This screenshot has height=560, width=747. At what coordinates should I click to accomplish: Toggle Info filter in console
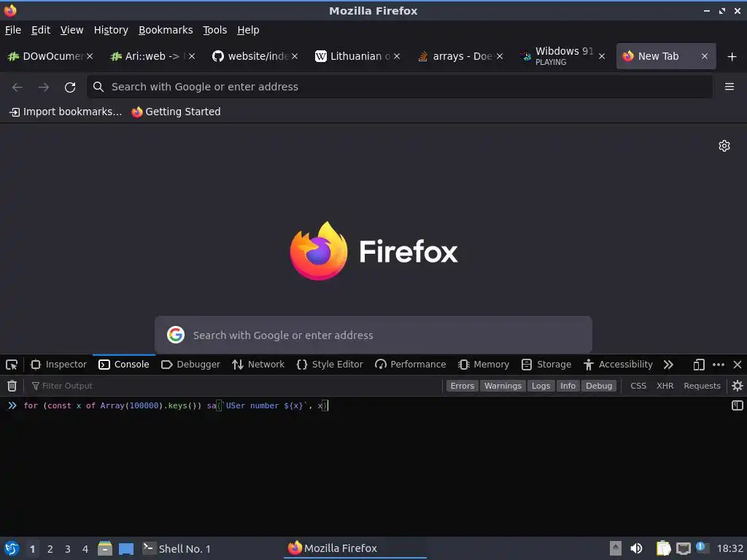click(568, 386)
